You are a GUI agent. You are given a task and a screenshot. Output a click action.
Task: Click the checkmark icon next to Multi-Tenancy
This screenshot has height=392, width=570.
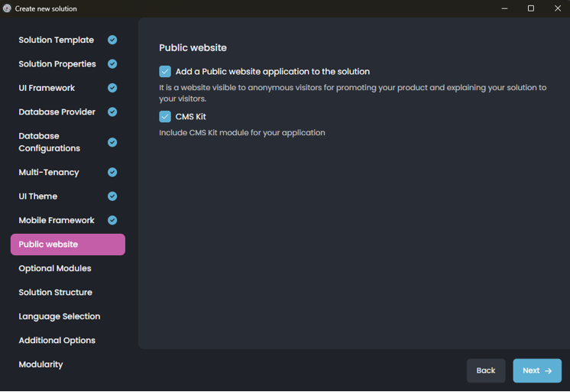pos(112,173)
